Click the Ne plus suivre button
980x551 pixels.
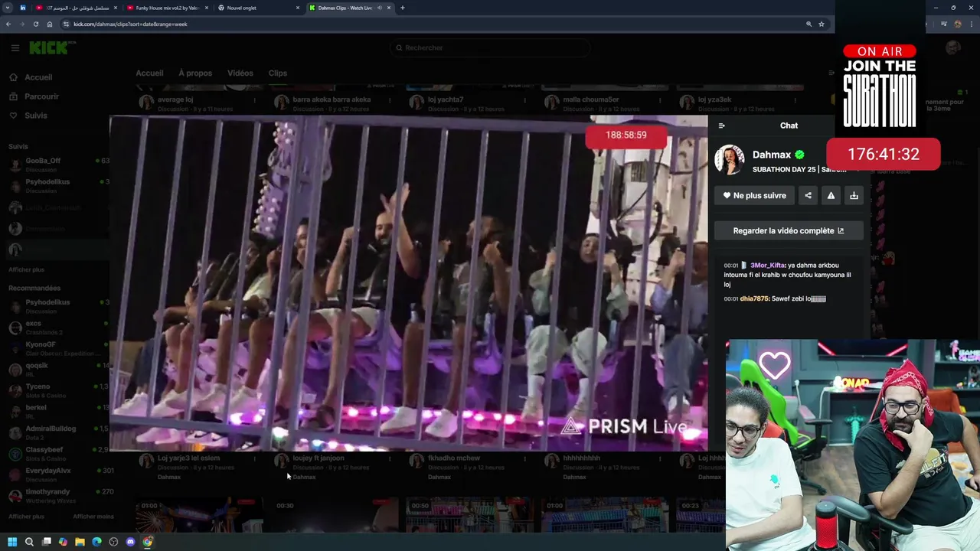(x=754, y=195)
